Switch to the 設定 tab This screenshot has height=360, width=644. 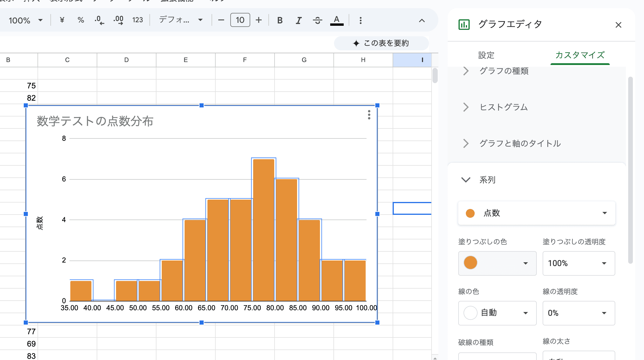tap(486, 55)
